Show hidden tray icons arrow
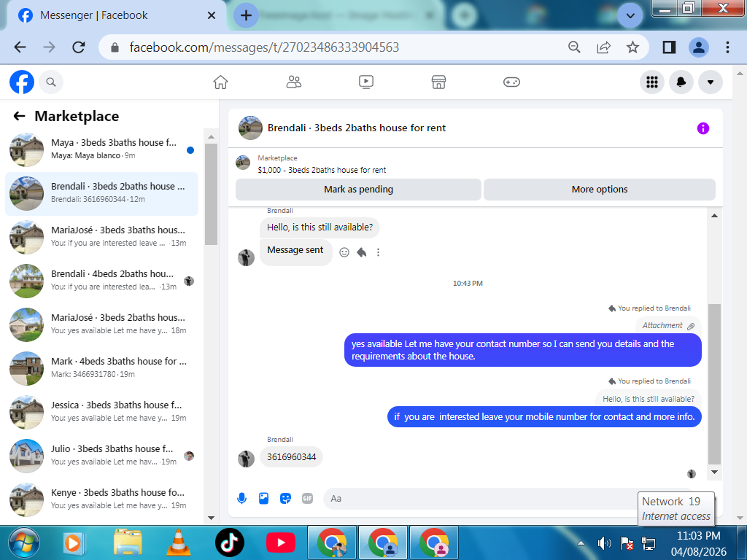This screenshot has height=560, width=747. click(581, 542)
